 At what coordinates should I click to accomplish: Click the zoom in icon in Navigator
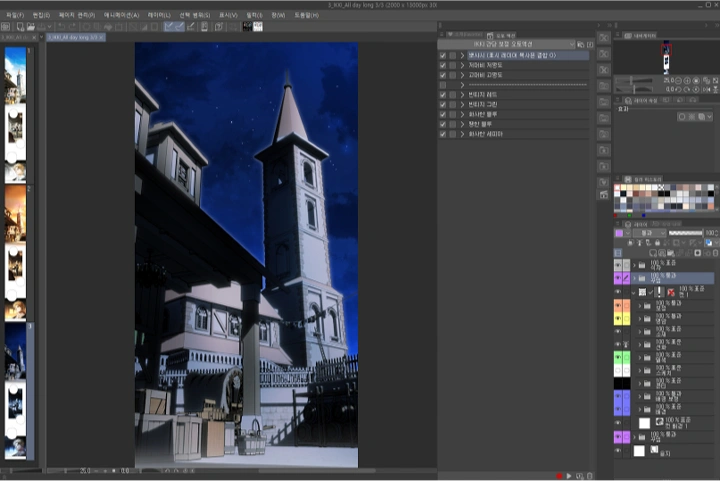[x=687, y=80]
